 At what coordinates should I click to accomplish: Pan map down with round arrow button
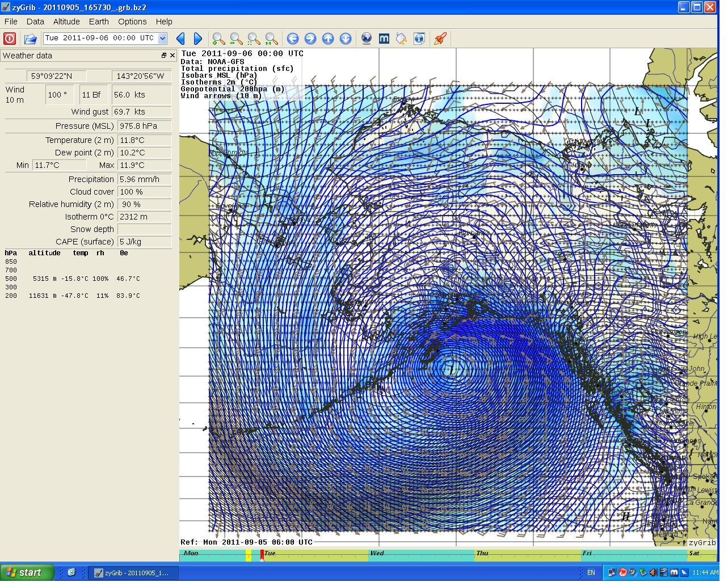click(x=346, y=39)
